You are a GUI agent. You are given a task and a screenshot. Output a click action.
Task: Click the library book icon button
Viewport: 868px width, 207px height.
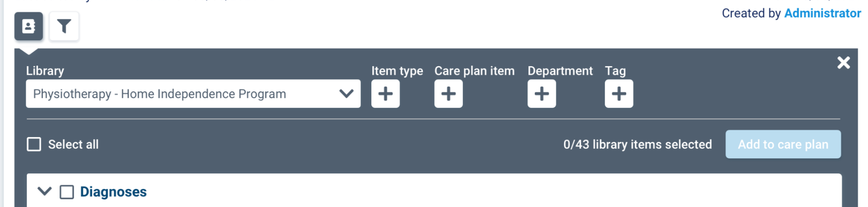pyautogui.click(x=29, y=26)
